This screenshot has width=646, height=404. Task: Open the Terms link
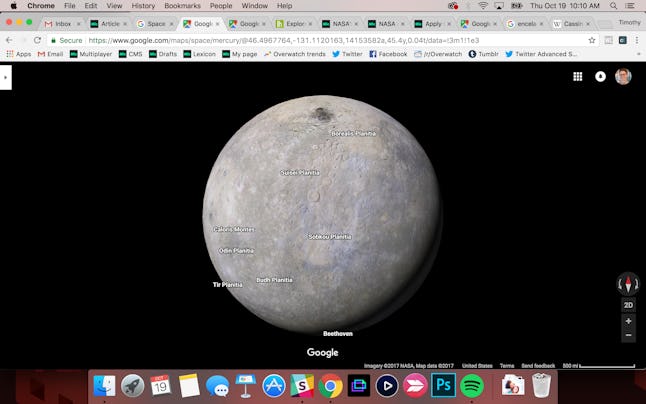click(507, 366)
